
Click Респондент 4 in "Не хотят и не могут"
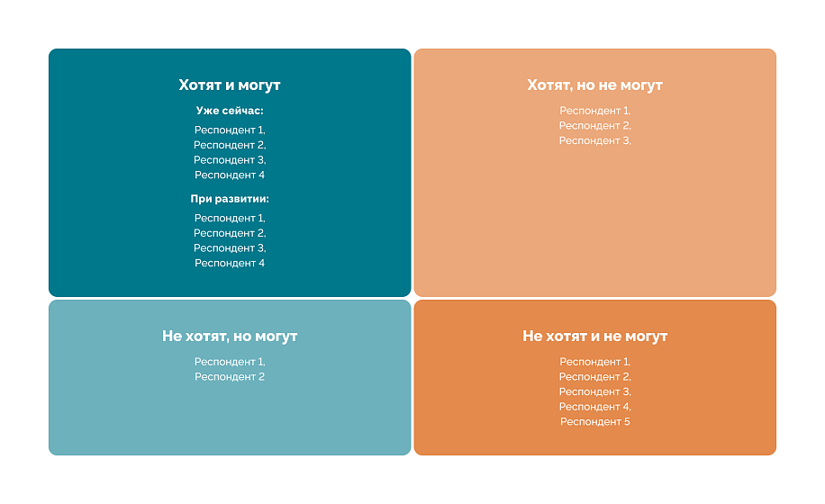click(594, 407)
